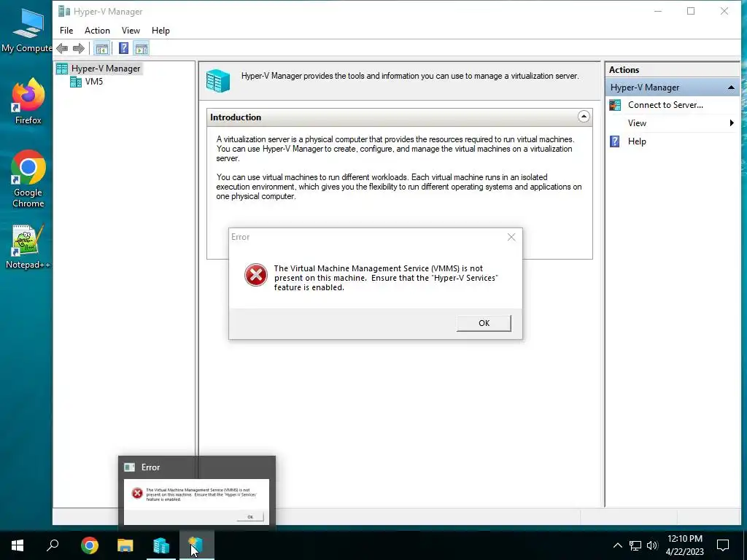The height and width of the screenshot is (560, 747).
Task: Click the Hyper-V Manager title bar icon
Action: [64, 12]
